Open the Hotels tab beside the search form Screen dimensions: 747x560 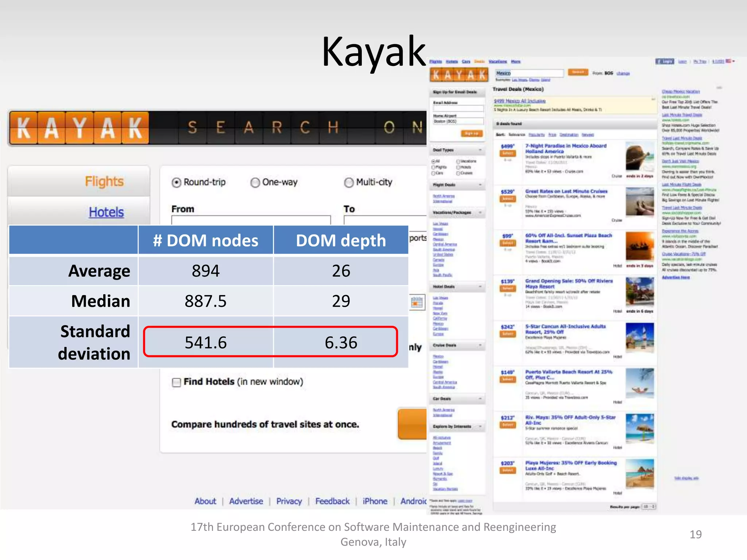(106, 212)
